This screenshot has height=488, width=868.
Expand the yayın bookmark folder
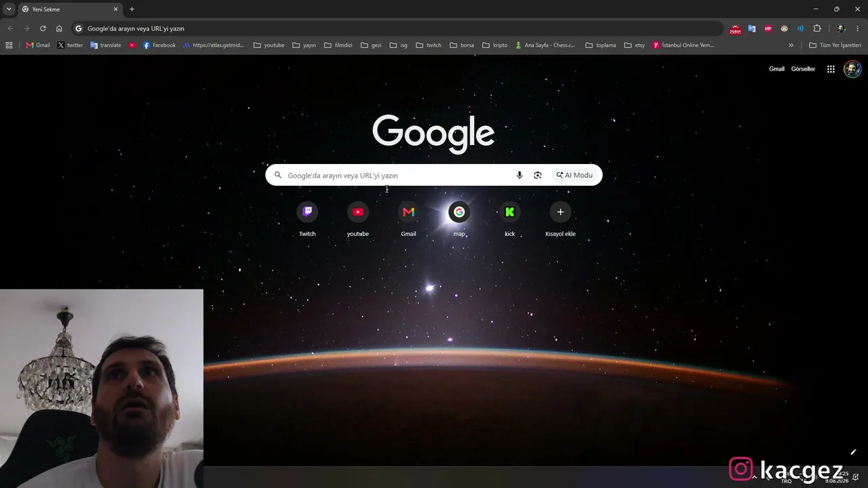point(304,45)
